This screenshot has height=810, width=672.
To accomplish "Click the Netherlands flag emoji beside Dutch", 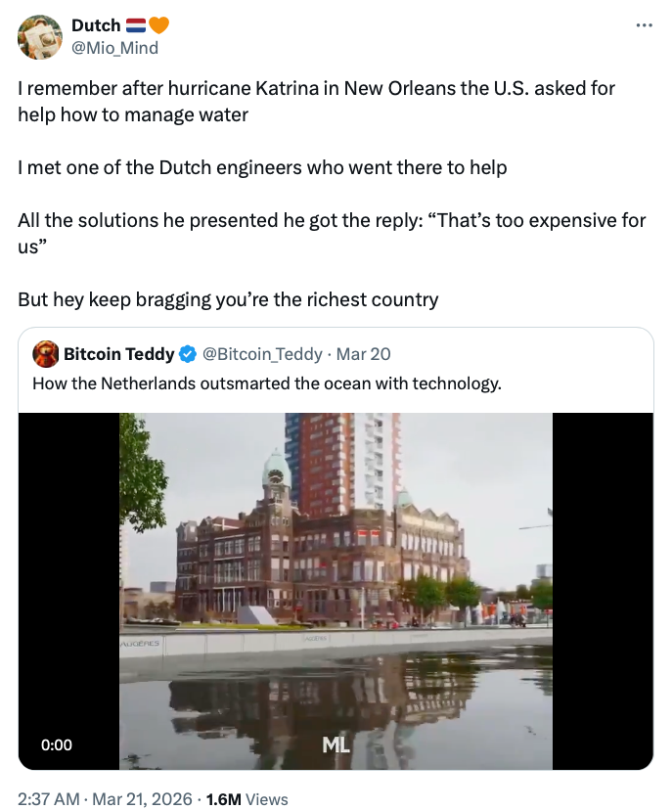I will click(135, 25).
